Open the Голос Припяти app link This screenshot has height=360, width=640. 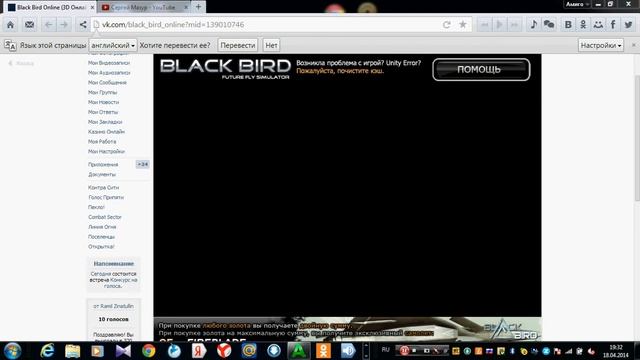106,197
